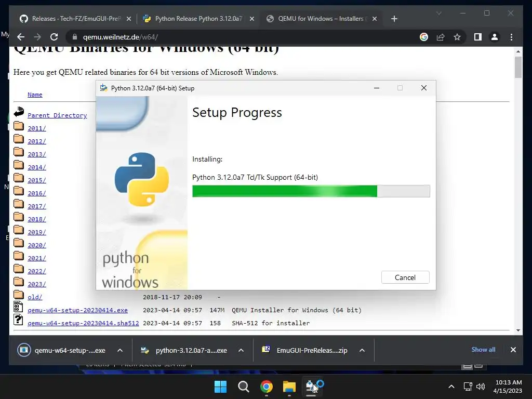Open clock and date in taskbar
Screen dimensions: 532x399
[508, 387]
